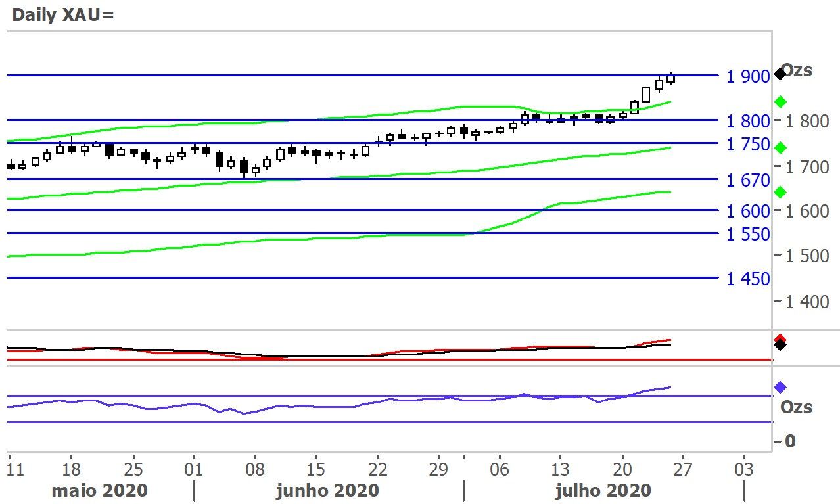Click the Daily XAU= chart title
The height and width of the screenshot is (504, 840).
click(63, 14)
